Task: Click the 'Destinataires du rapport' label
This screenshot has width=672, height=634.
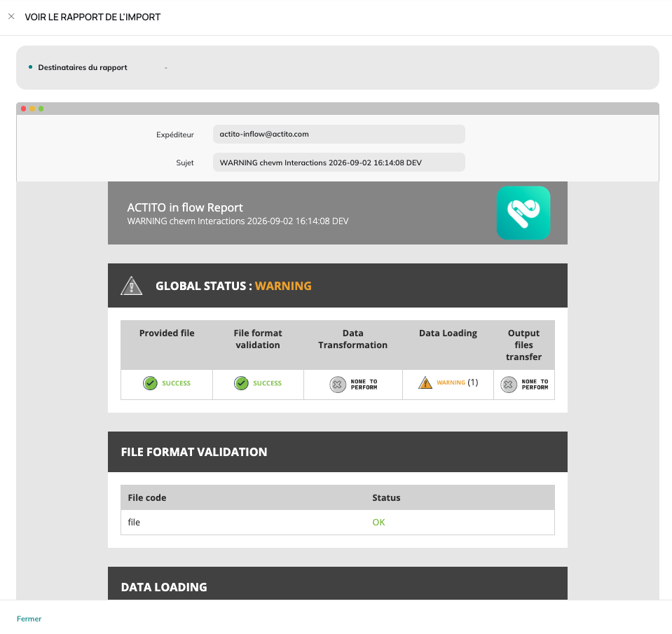Action: pos(83,67)
